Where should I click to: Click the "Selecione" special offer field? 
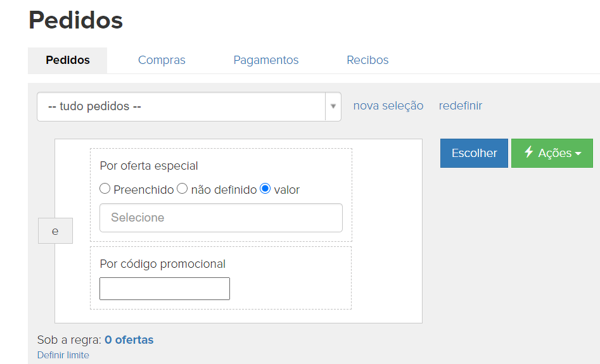click(x=221, y=218)
